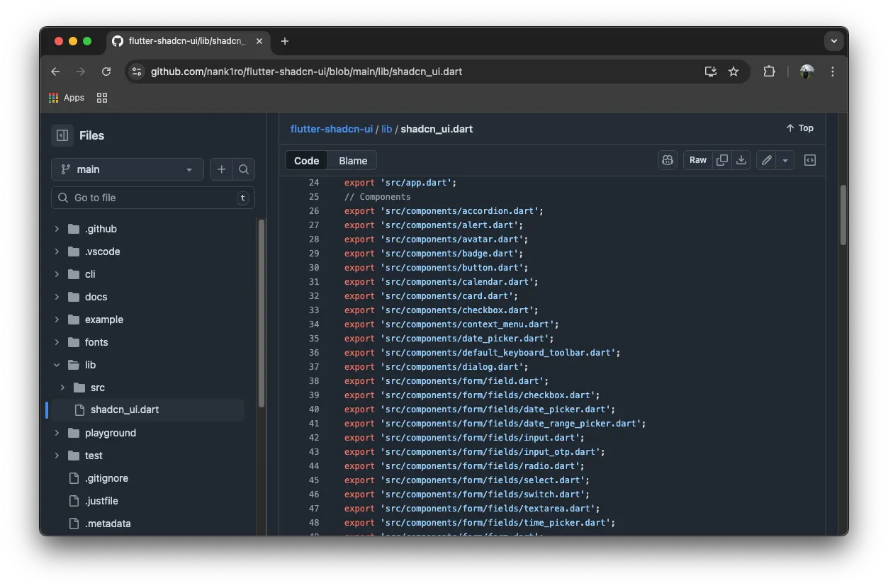This screenshot has width=888, height=588.
Task: Go back in browser history
Action: tap(55, 72)
